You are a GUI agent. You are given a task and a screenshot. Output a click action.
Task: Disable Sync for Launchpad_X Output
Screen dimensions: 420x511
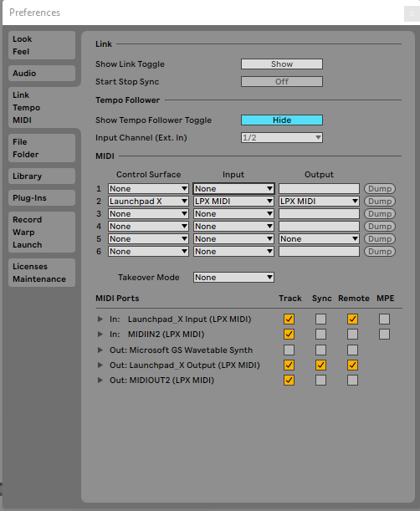coord(321,365)
